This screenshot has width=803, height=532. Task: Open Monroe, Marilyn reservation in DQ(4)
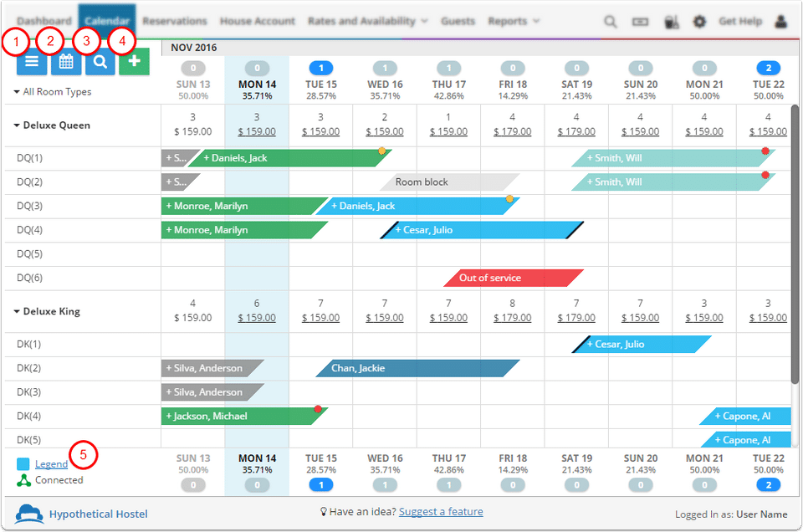244,230
